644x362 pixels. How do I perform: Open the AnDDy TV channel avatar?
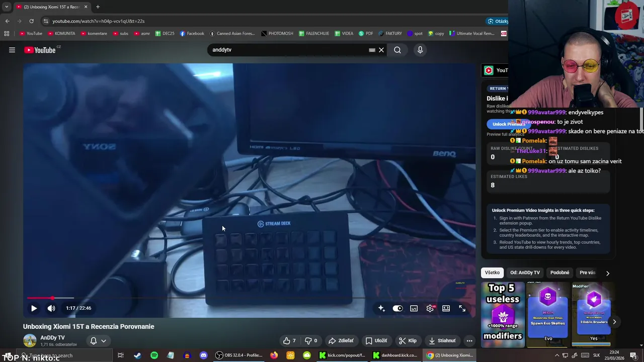(x=30, y=340)
